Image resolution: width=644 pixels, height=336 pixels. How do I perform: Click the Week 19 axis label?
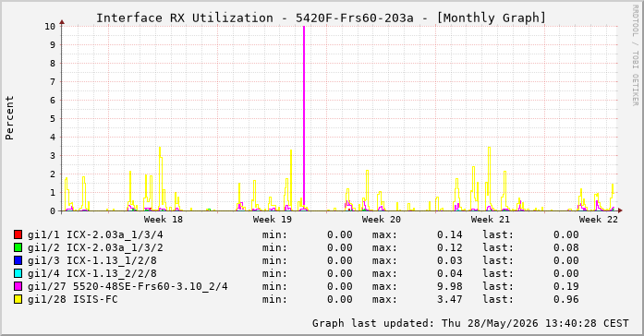tap(273, 220)
